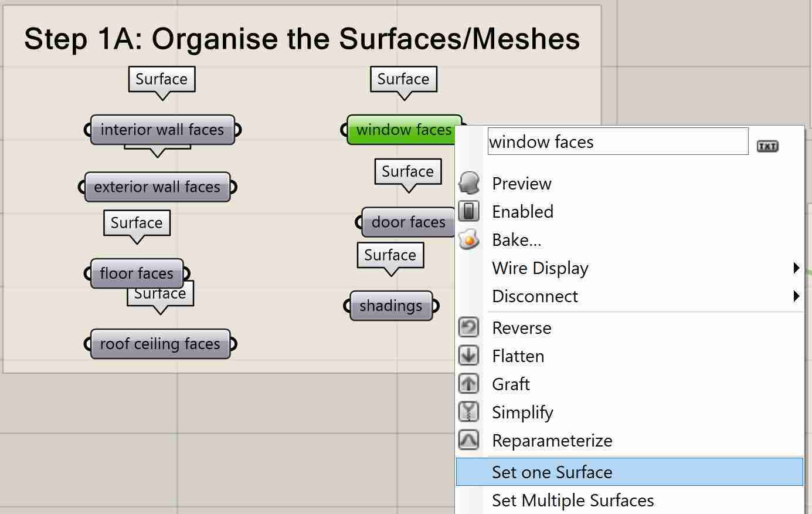This screenshot has width=812, height=514.
Task: Click the Enabled switch icon
Action: [x=469, y=211]
